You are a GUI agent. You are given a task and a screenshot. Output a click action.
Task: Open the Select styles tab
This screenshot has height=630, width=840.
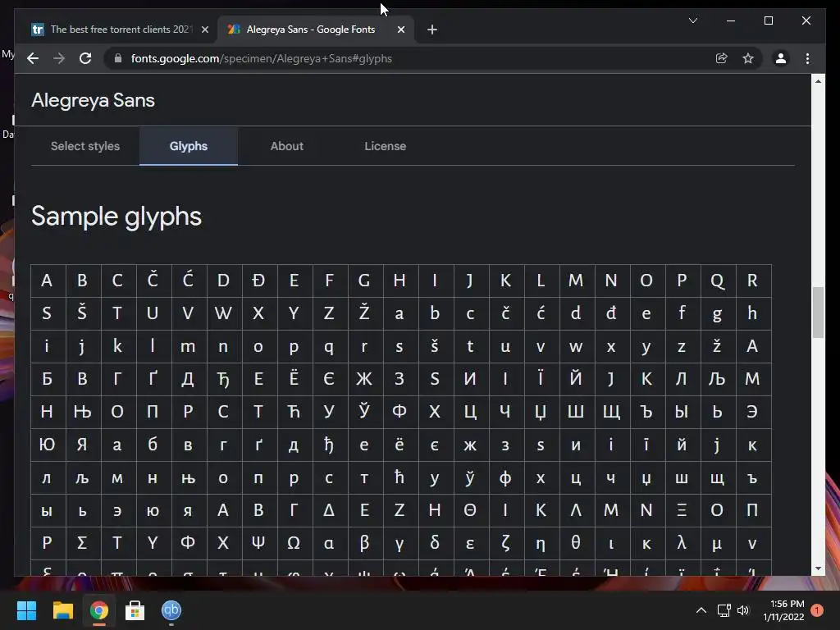85,146
